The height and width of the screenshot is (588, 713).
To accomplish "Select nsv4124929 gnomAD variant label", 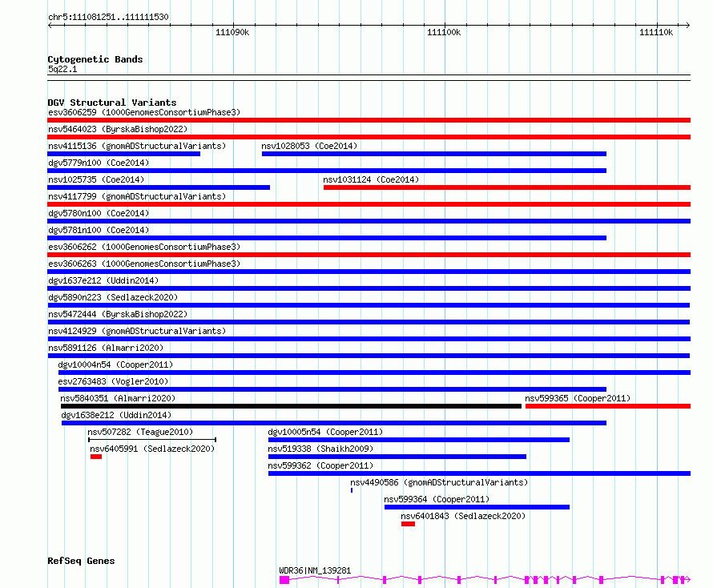I will click(137, 331).
